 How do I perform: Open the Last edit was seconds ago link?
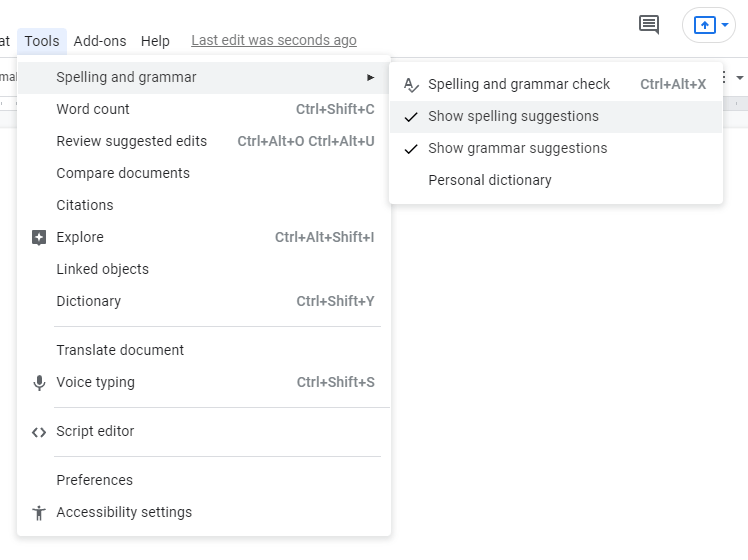(274, 41)
